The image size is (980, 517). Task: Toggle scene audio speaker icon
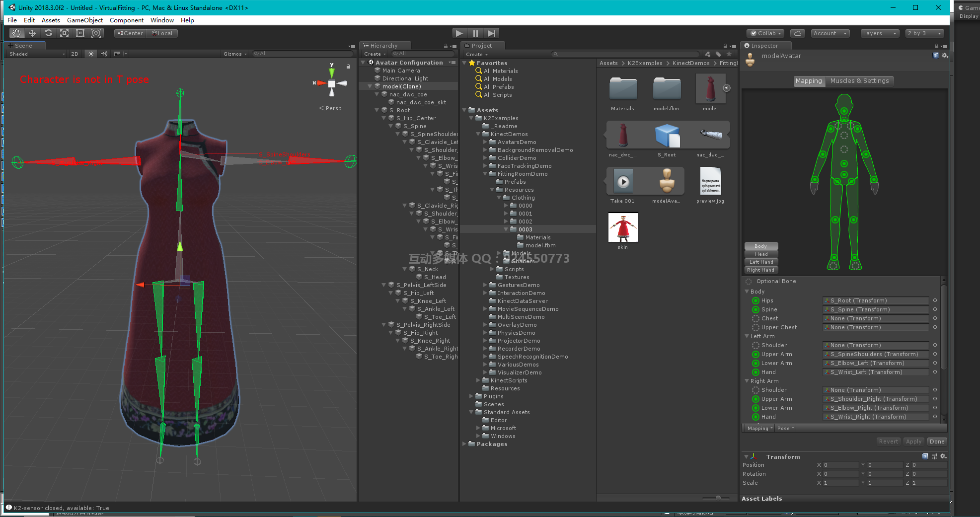coord(104,54)
